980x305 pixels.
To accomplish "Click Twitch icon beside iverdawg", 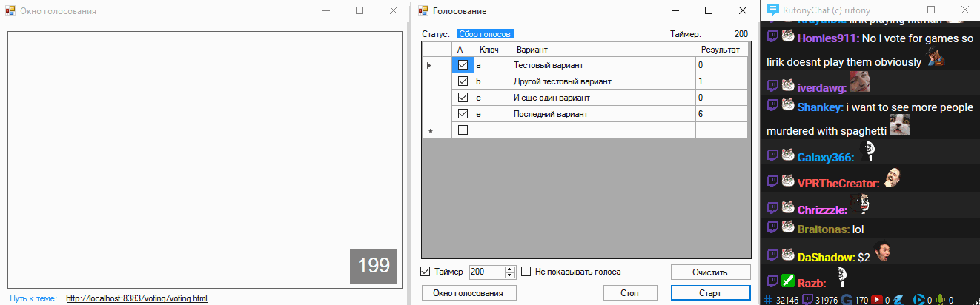I will (773, 86).
